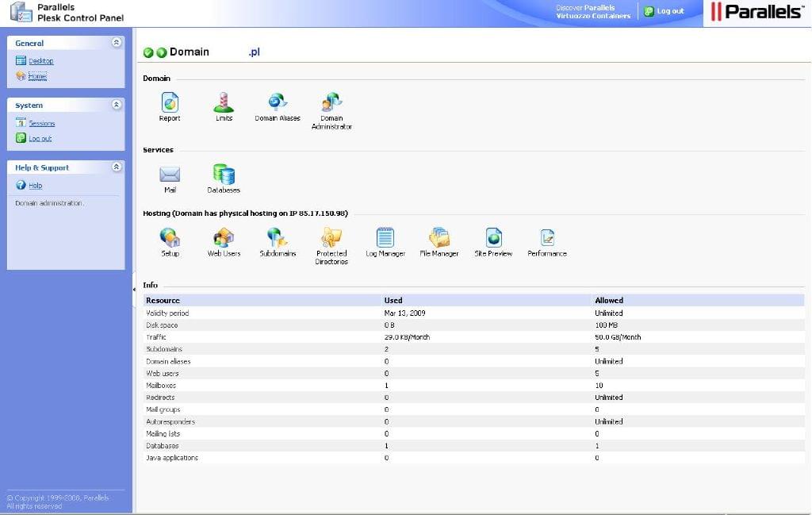
Task: Select the Mail groups row label
Action: coord(163,409)
